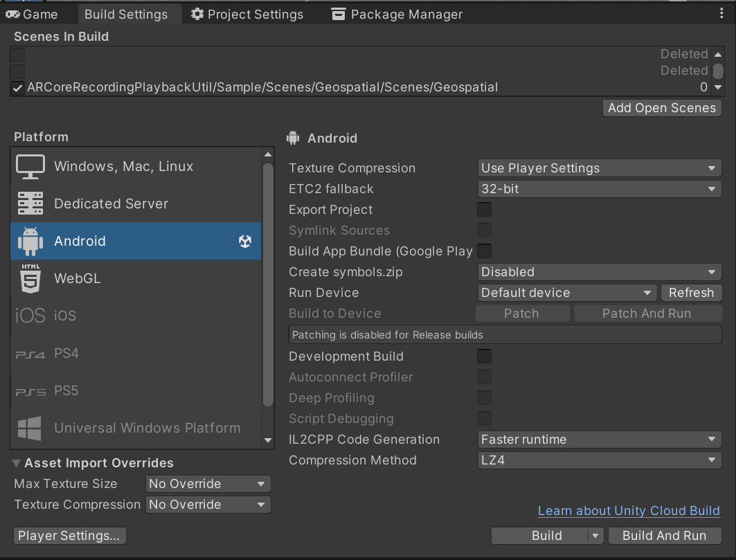Click the Patch button

[x=522, y=314]
